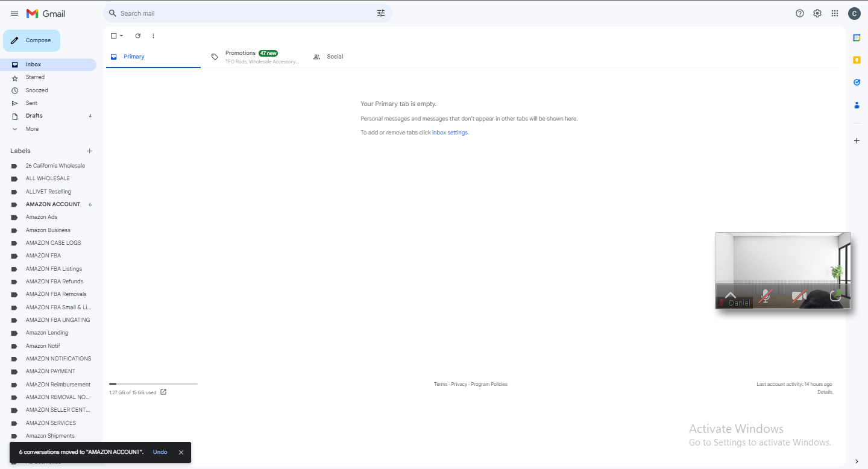Click the storage usage progress bar
Viewport: 868px width, 469px height.
[153, 384]
